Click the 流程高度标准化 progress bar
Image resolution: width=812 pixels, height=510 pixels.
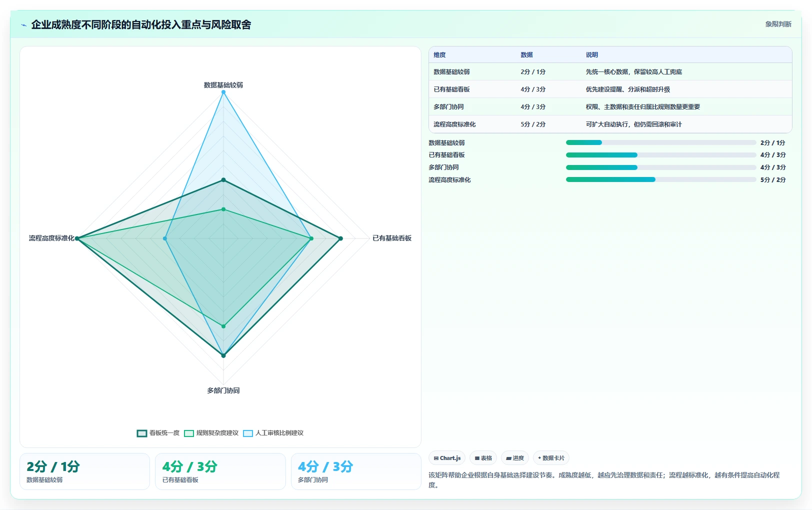661,180
